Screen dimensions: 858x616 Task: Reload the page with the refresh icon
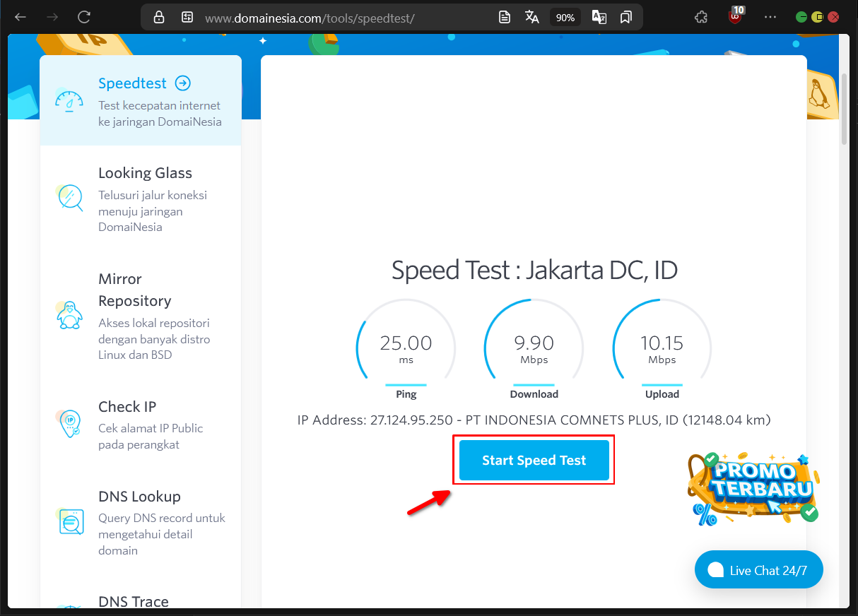84,17
